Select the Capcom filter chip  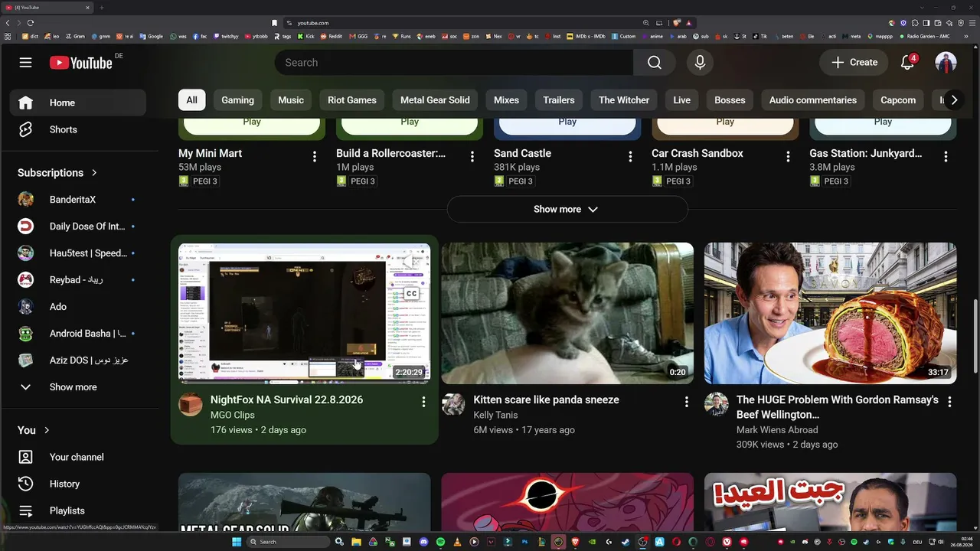pyautogui.click(x=898, y=100)
